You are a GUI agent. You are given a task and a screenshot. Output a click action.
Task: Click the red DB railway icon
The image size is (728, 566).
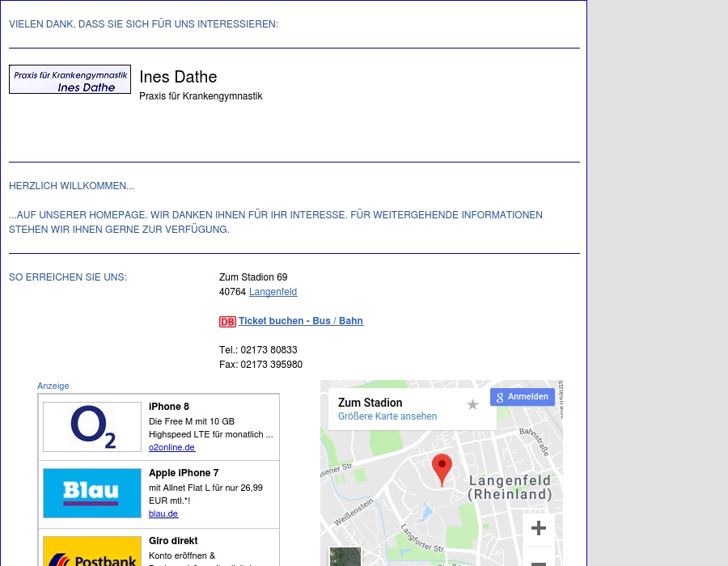click(x=227, y=322)
